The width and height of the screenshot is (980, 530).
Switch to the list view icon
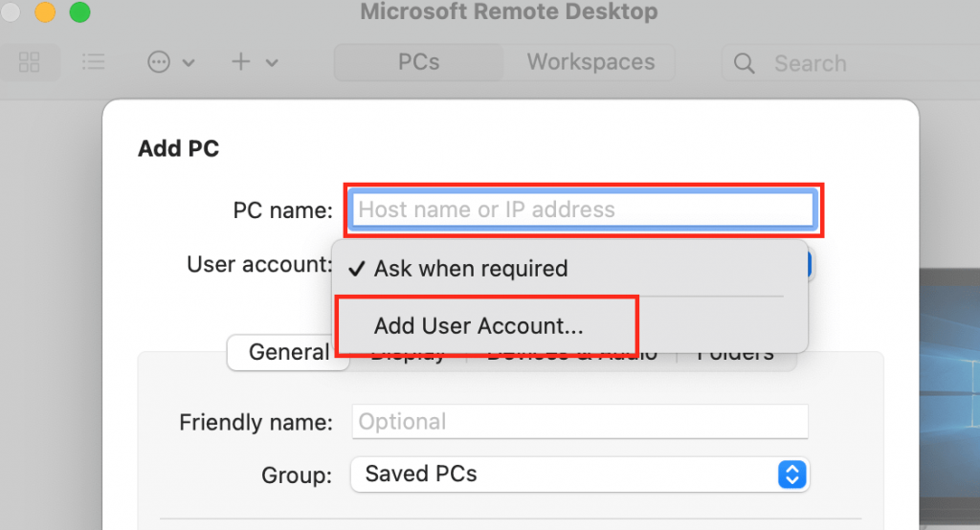click(x=93, y=63)
